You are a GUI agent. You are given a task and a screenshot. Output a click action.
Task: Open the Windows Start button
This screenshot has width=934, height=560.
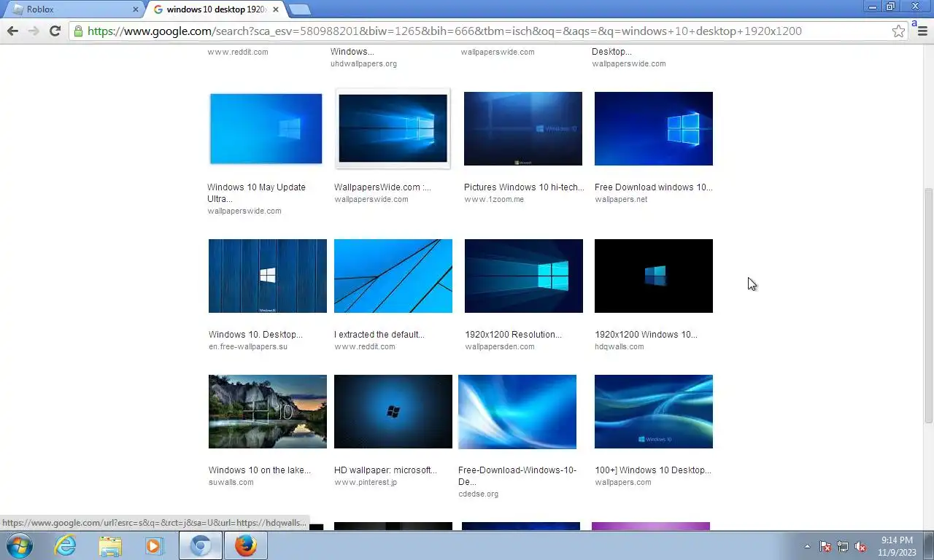(x=18, y=545)
